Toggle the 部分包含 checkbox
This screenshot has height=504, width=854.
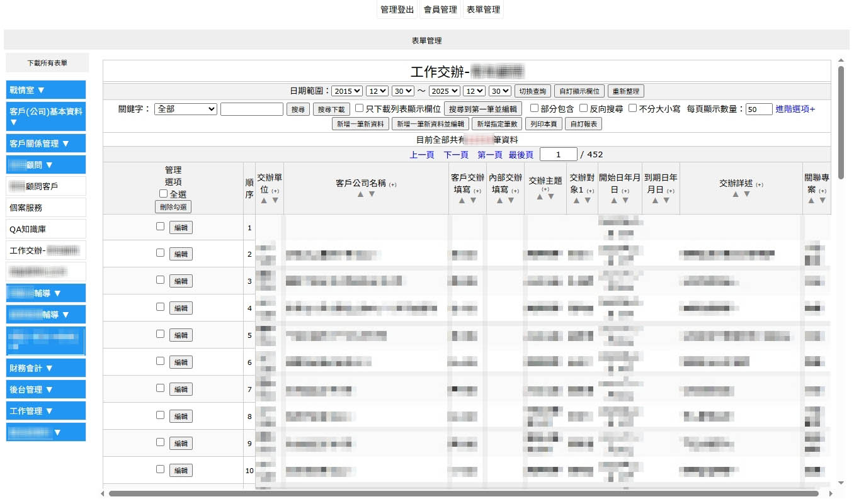[534, 108]
